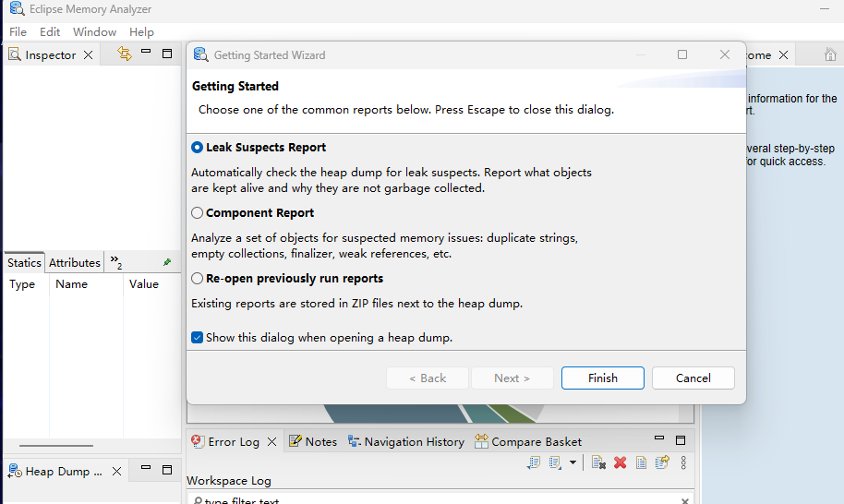Minimize the Heap Dump view
844x504 pixels.
tap(146, 467)
